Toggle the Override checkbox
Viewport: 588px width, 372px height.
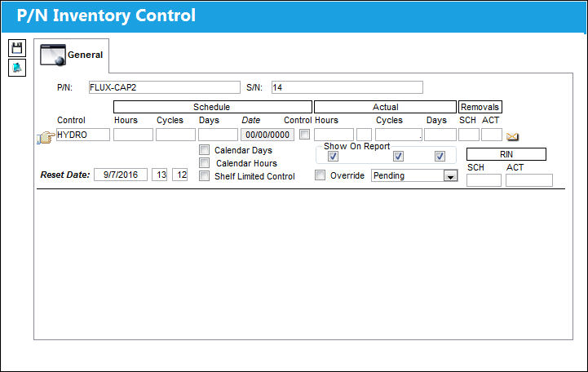coord(320,175)
